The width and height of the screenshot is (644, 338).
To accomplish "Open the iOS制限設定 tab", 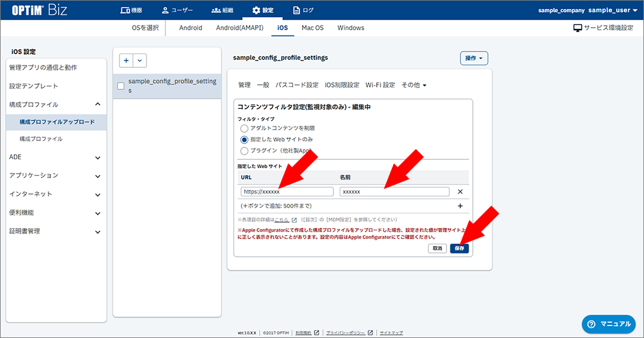I will point(341,85).
